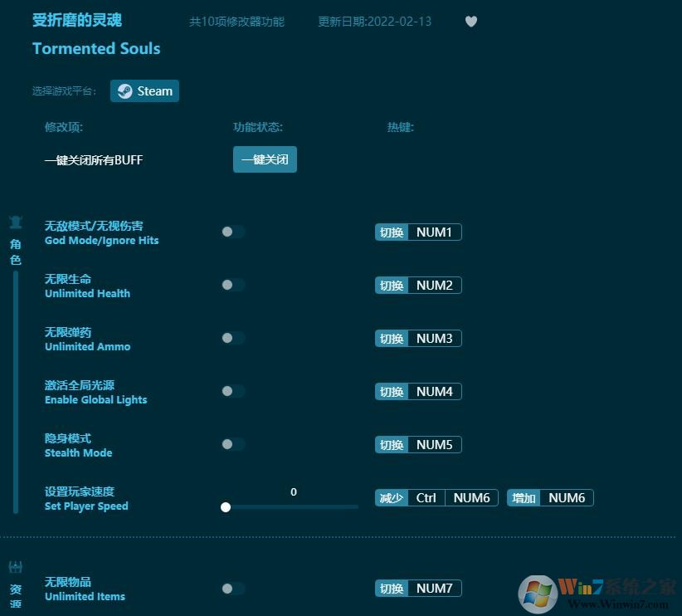
Task: Toggle Unlimited Health on
Action: click(x=232, y=285)
